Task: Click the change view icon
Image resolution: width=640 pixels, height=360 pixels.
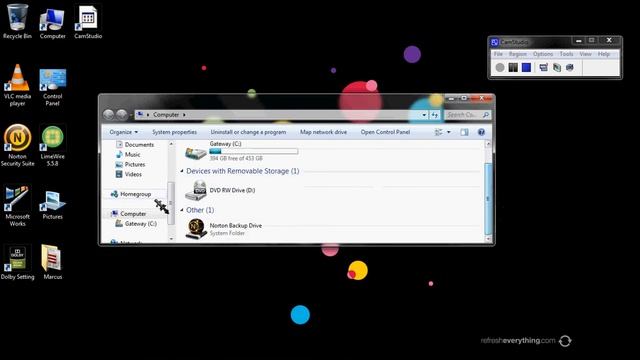Action: (x=439, y=132)
